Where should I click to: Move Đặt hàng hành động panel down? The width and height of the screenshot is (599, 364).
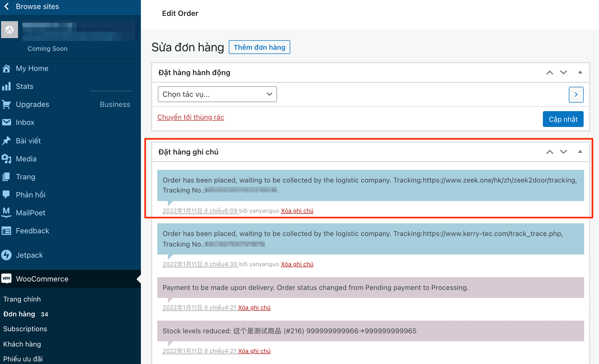[564, 72]
